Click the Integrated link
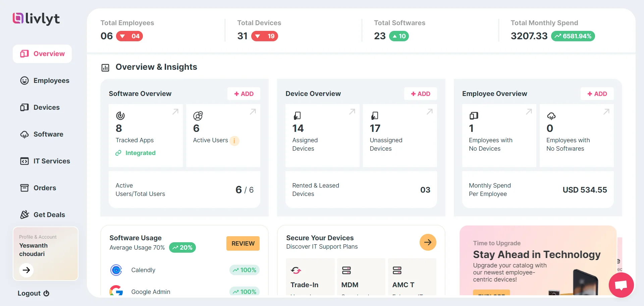This screenshot has height=306, width=644. pyautogui.click(x=136, y=153)
